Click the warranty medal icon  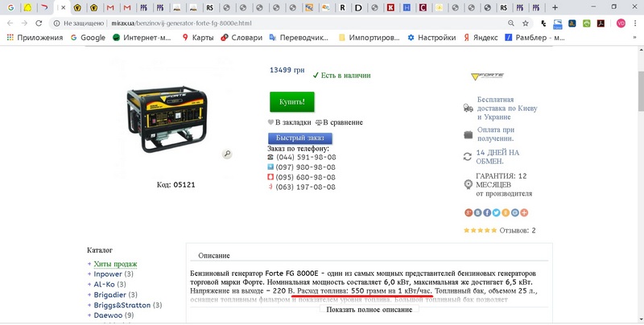(469, 184)
